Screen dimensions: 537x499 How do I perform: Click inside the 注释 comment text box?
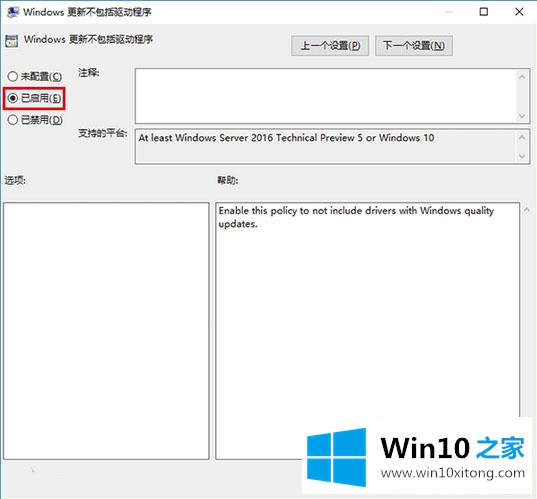tap(325, 96)
